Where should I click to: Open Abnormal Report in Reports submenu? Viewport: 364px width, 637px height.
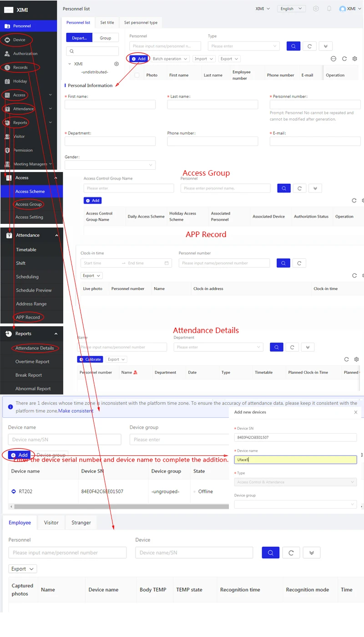point(32,389)
